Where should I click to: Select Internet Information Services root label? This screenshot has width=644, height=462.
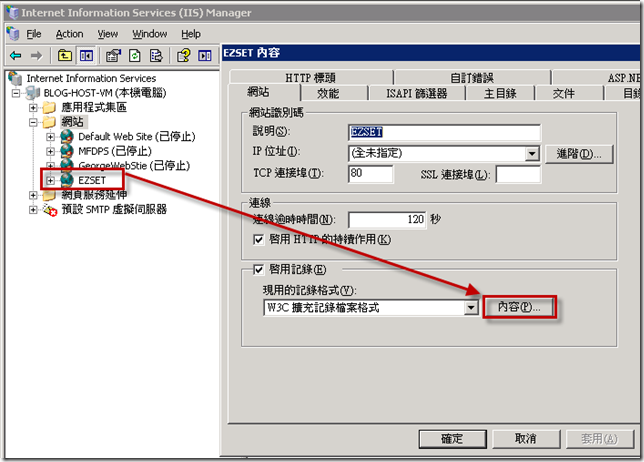[91, 78]
